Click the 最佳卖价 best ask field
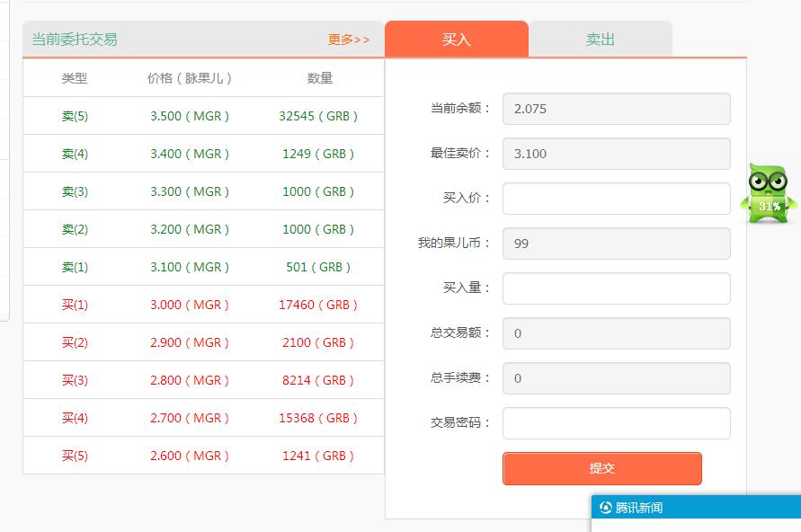 pyautogui.click(x=616, y=154)
